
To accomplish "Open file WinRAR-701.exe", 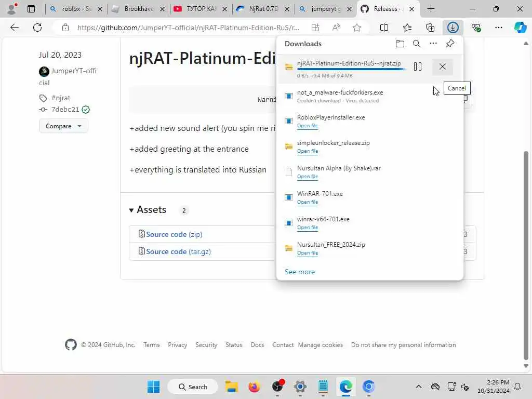I will click(x=308, y=202).
